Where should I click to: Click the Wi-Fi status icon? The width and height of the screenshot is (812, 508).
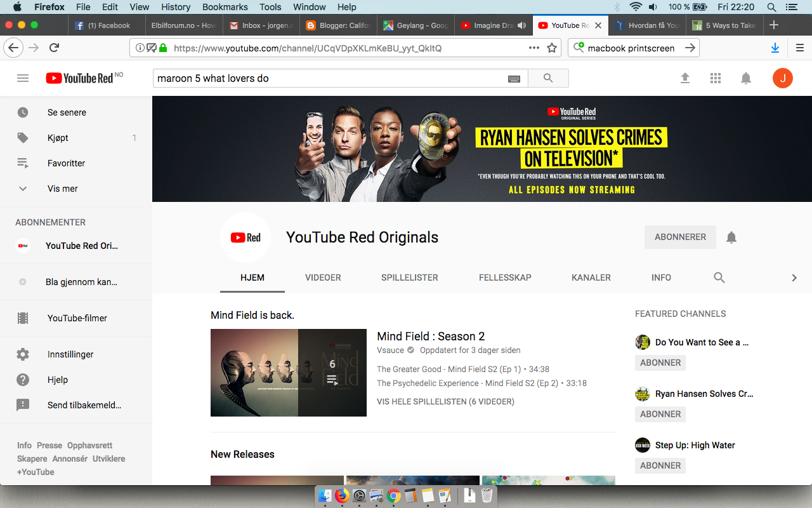click(636, 7)
